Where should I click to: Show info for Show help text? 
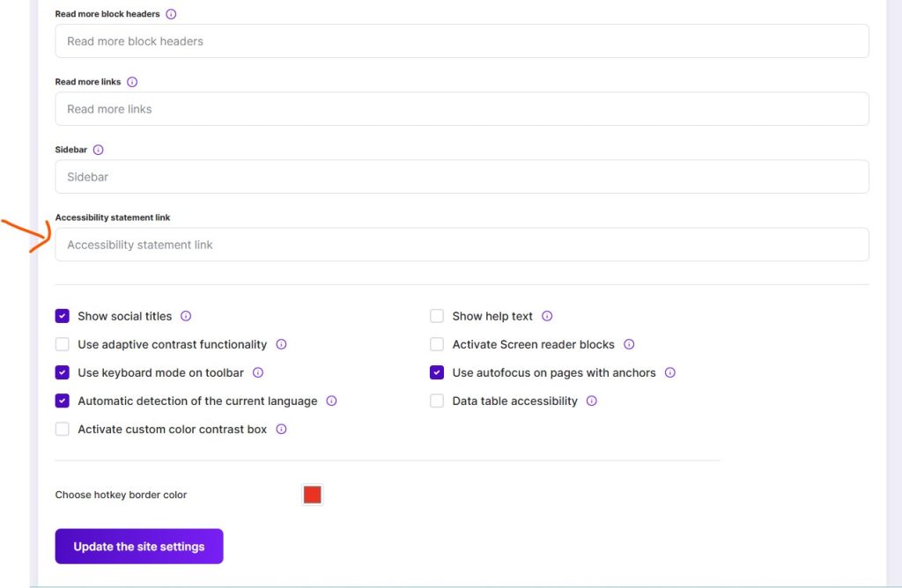(x=547, y=316)
